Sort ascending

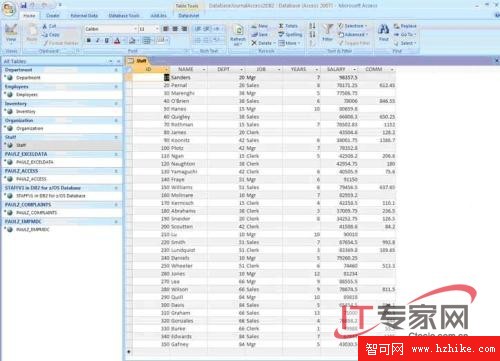pos(312,26)
